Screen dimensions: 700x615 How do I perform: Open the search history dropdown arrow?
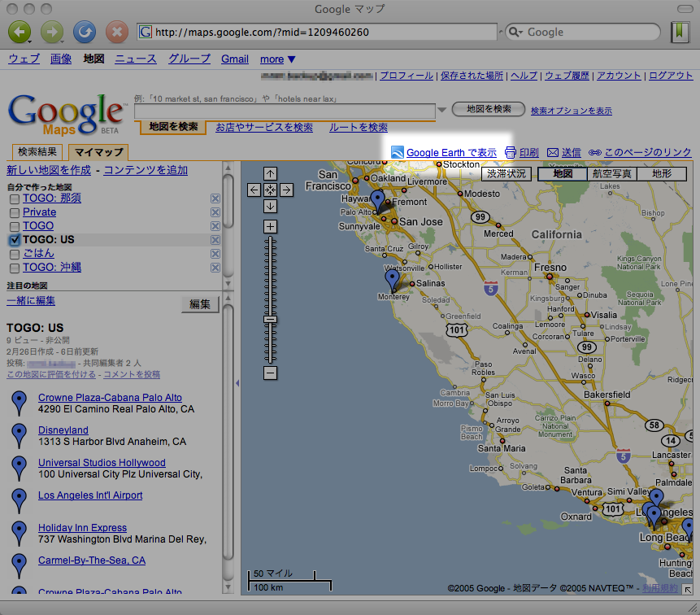[442, 110]
